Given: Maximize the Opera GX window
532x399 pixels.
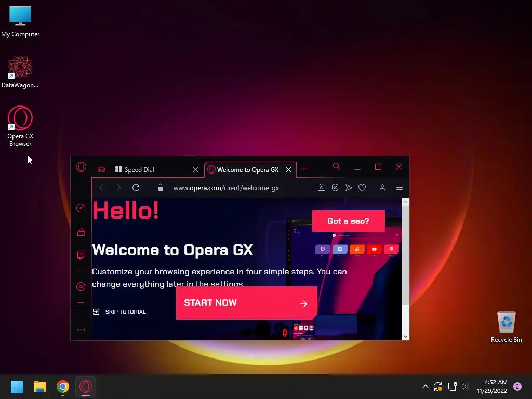Looking at the screenshot, I should (x=378, y=167).
